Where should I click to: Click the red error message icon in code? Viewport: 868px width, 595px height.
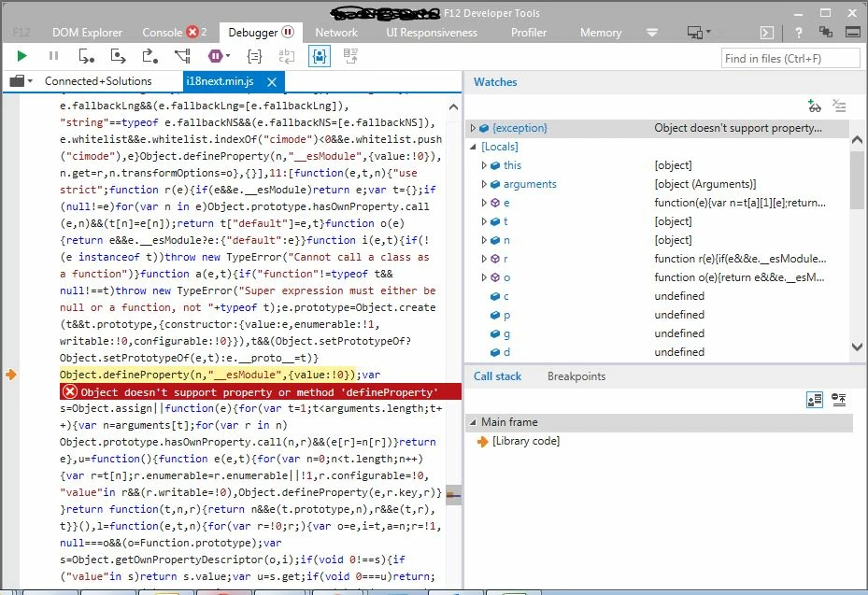click(70, 392)
